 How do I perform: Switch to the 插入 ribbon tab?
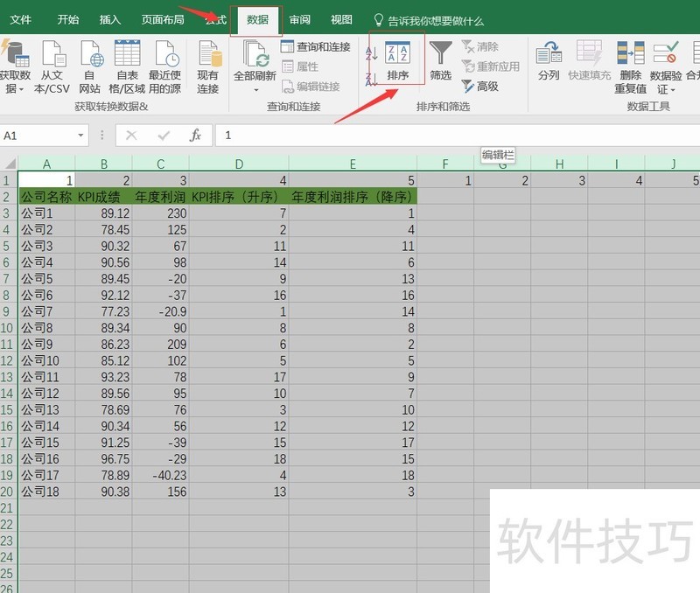point(110,20)
